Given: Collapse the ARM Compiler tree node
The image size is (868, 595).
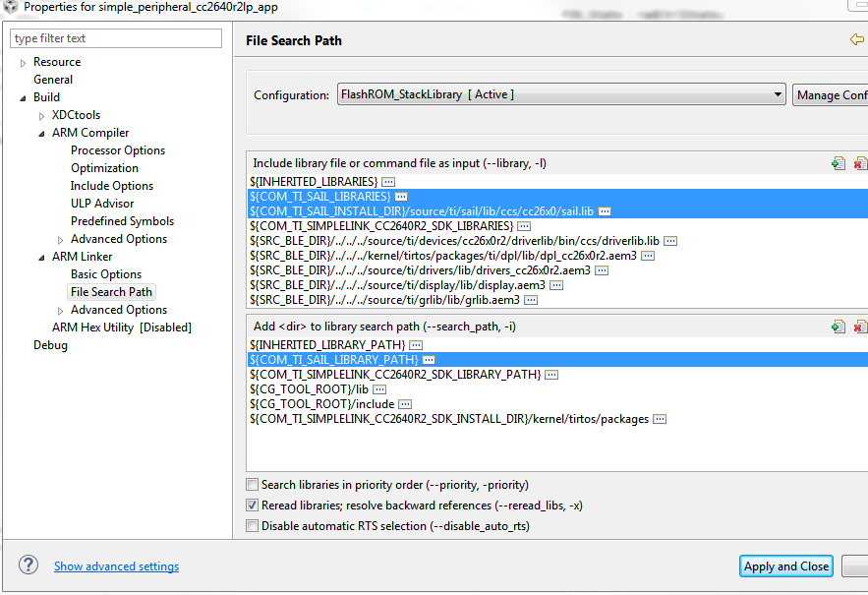Looking at the screenshot, I should coord(41,134).
